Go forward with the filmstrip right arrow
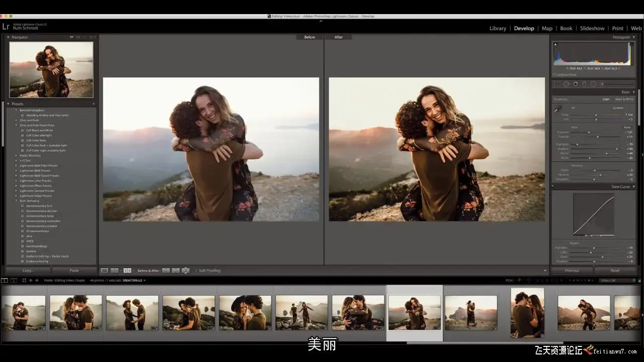Image resolution: width=644 pixels, height=362 pixels. [37, 280]
